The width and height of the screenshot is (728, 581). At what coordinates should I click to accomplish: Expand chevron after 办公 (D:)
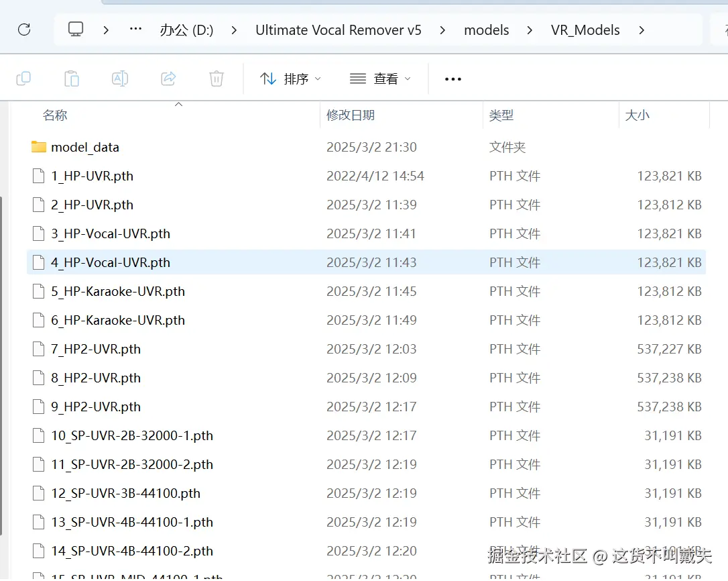(x=234, y=30)
